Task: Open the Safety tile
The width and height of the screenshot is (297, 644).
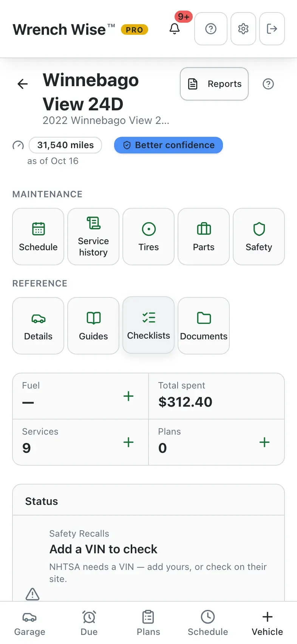Action: tap(259, 237)
